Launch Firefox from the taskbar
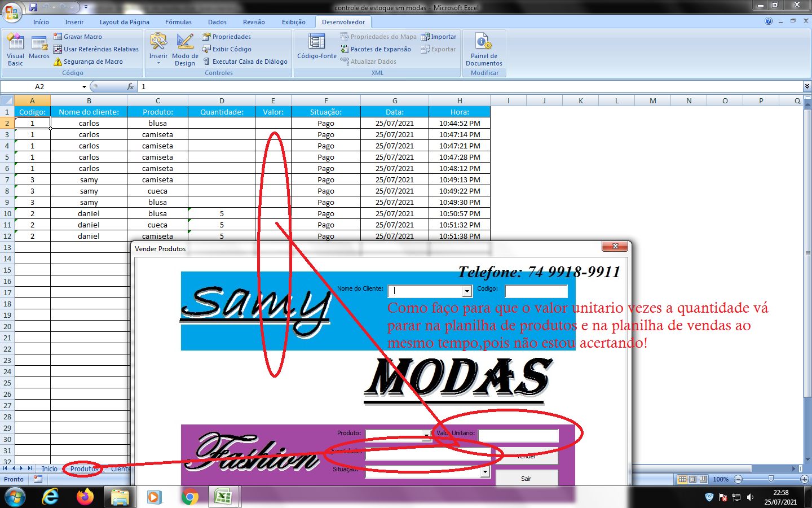The width and height of the screenshot is (812, 508). coord(85,497)
